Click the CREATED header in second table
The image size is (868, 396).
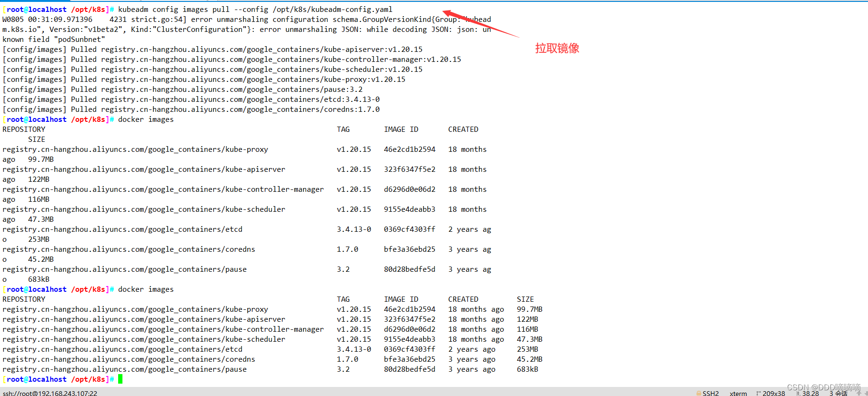463,299
